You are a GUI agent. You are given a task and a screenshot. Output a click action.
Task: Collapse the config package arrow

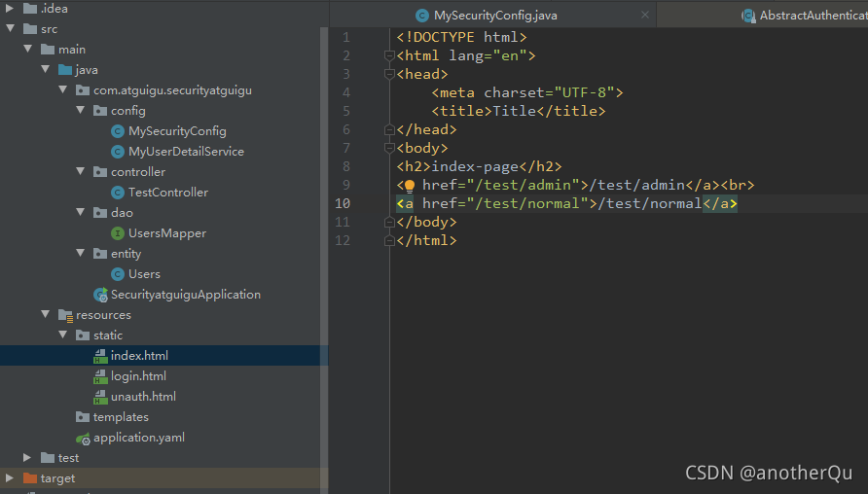(x=81, y=110)
